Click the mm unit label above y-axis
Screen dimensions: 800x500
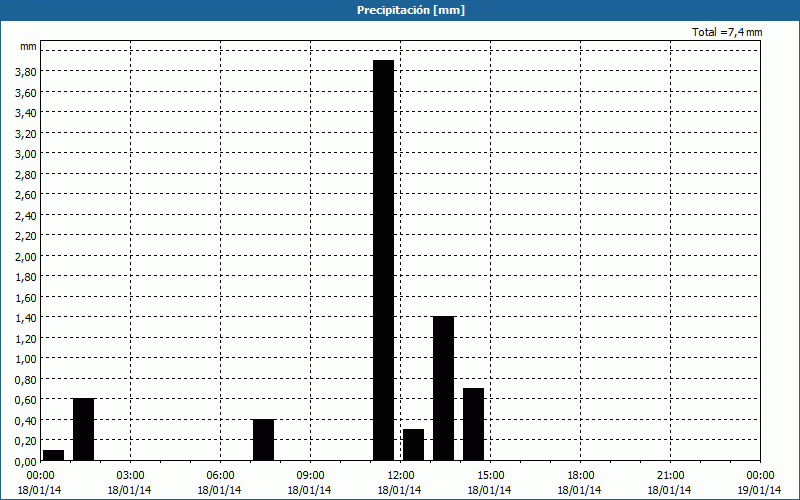click(x=28, y=46)
